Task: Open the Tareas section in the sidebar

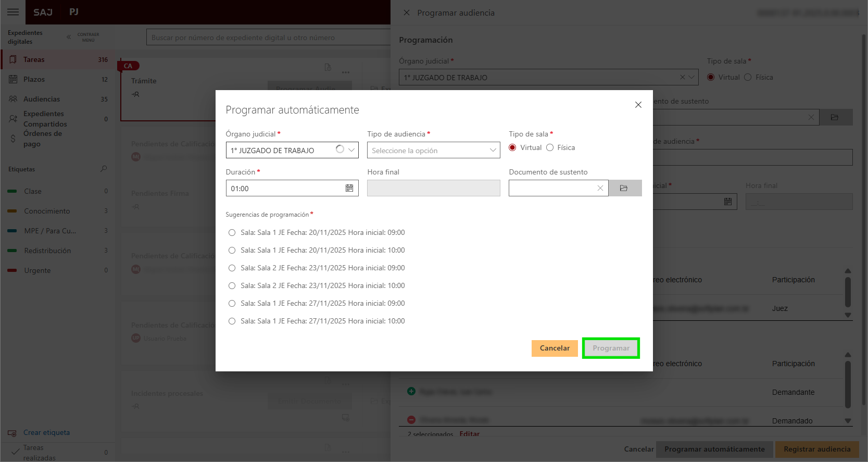Action: [34, 59]
